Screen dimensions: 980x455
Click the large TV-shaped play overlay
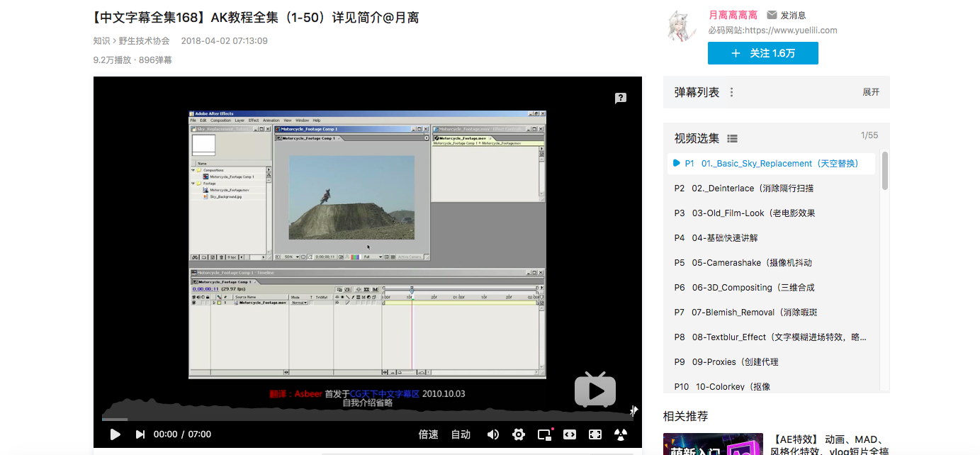(x=595, y=390)
